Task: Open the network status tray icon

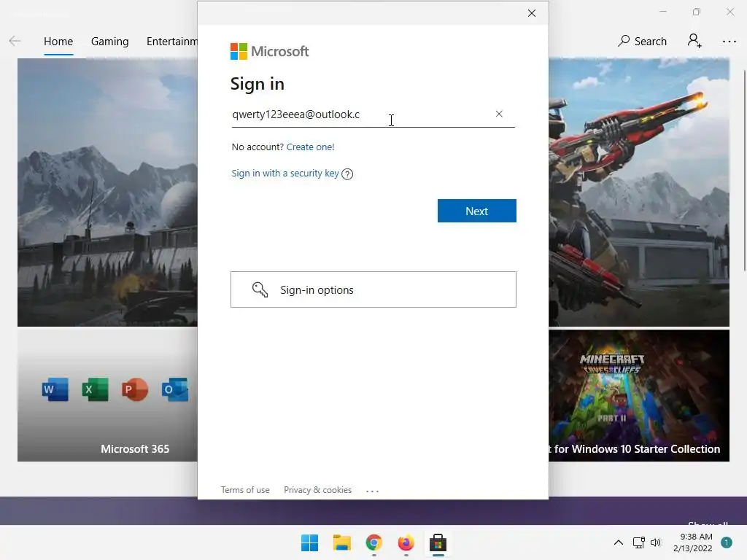Action: [x=638, y=542]
